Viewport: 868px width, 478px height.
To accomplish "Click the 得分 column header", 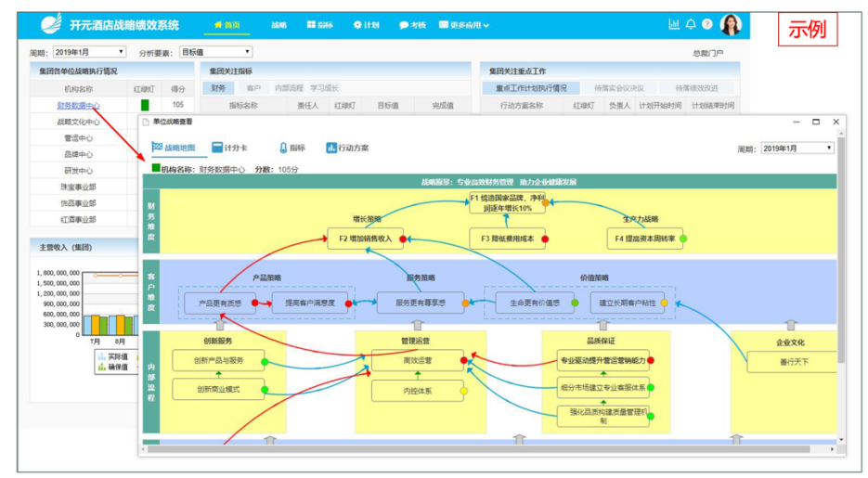I will (177, 88).
